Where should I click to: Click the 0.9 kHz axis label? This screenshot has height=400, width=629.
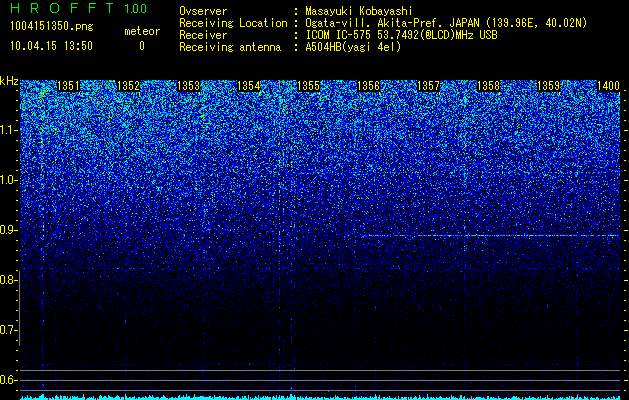pyautogui.click(x=8, y=230)
